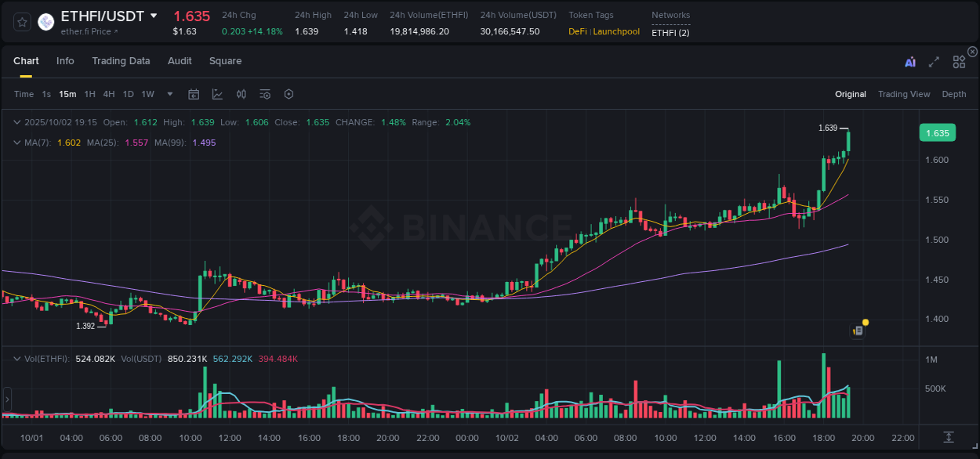Open the technical indicators icon
This screenshot has width=980, height=459.
coord(265,94)
